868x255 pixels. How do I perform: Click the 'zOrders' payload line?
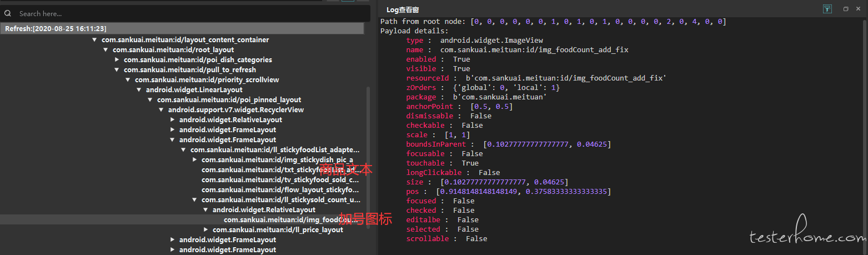(x=483, y=88)
